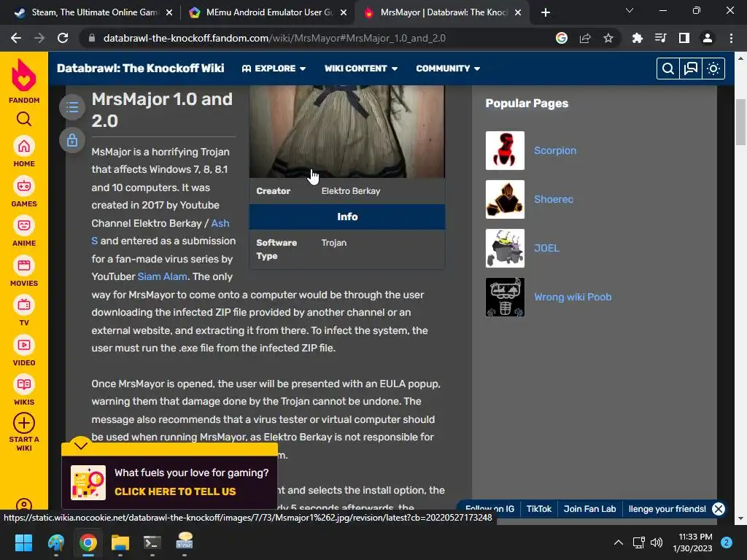Open Chrome three-dot menu
Screen dimensions: 747x560
coord(731,38)
